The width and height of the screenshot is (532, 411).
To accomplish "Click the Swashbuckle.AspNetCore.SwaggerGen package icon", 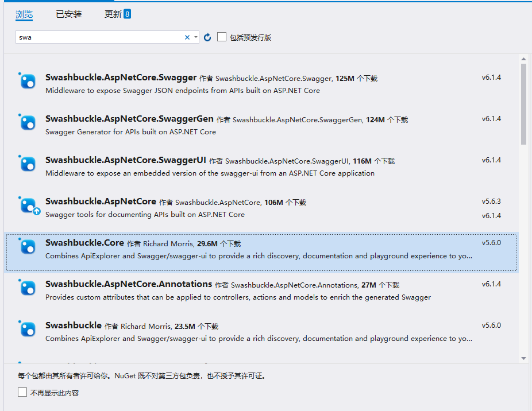I will pos(27,123).
